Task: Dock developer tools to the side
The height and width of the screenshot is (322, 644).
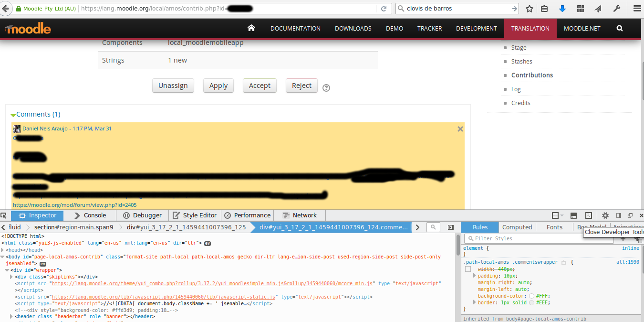Action: (x=619, y=215)
